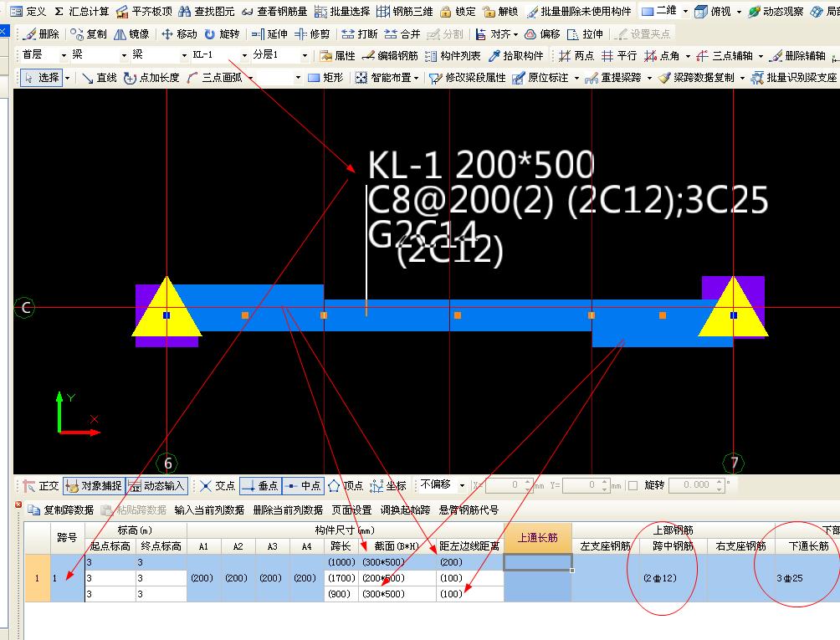Image resolution: width=840 pixels, height=640 pixels.
Task: Click 调换起始跨 swap start span
Action: tap(405, 509)
